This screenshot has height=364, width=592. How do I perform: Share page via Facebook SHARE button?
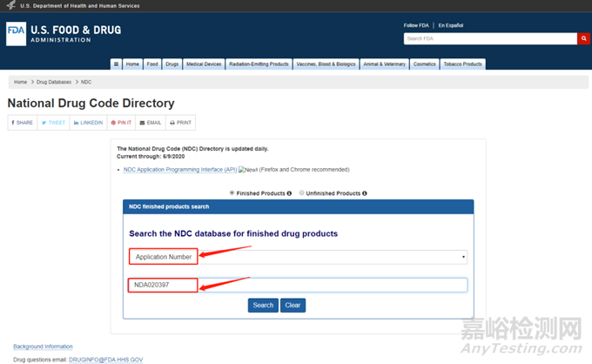pyautogui.click(x=22, y=123)
